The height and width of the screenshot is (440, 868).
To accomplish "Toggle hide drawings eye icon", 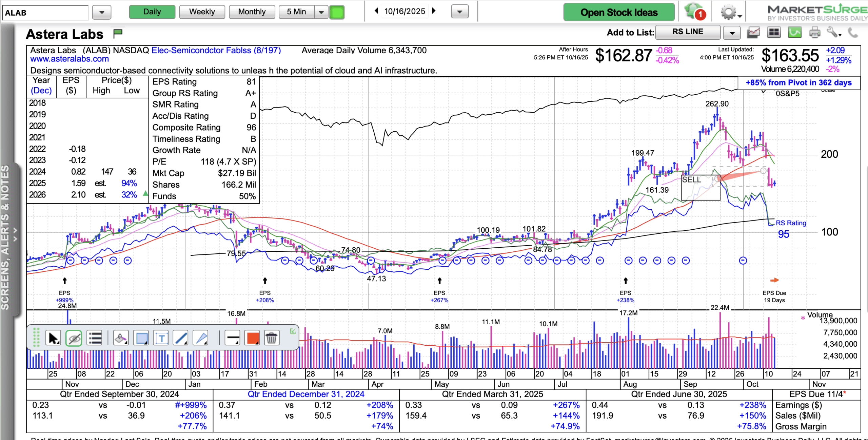I will pyautogui.click(x=74, y=338).
